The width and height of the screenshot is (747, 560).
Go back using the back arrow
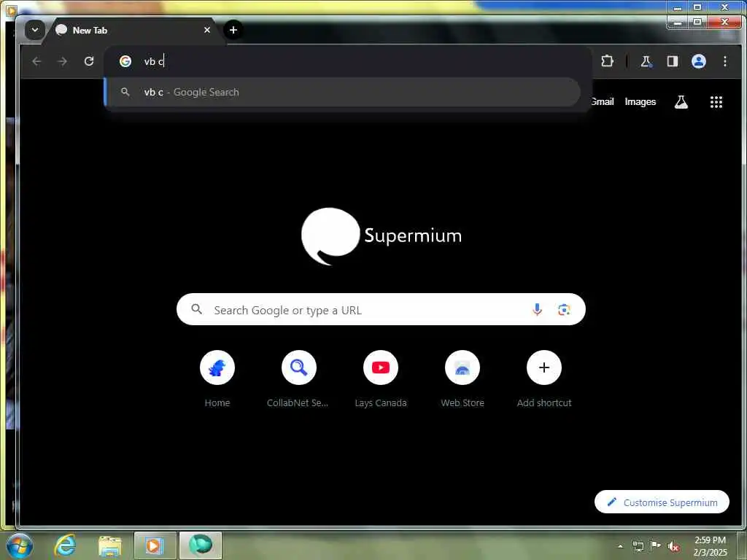click(x=36, y=61)
